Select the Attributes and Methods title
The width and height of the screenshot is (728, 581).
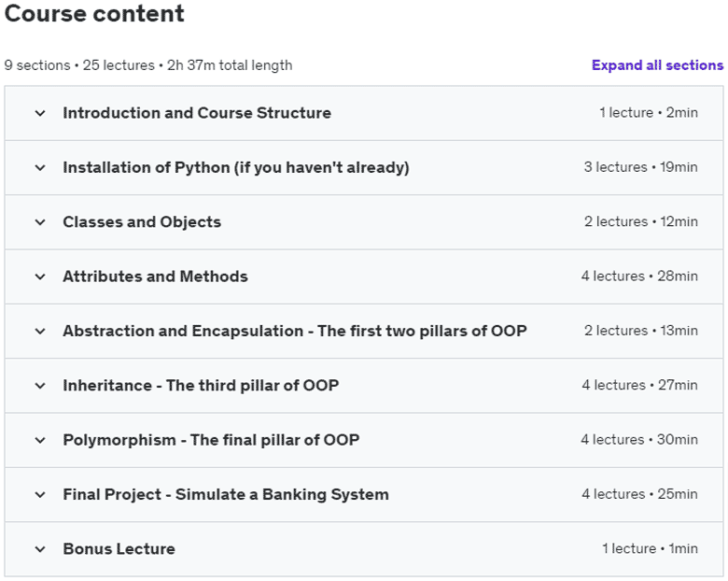[155, 276]
